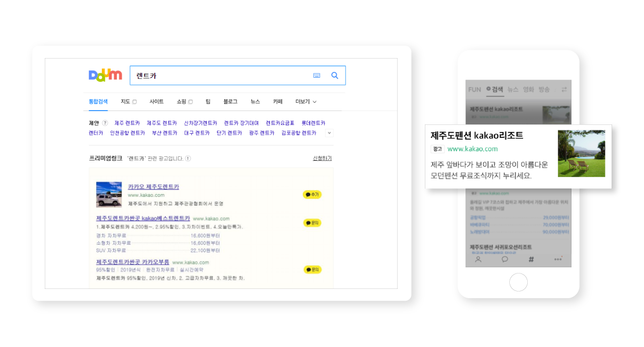Tap the hashtag icon in phone bottom bar
This screenshot has height=347, width=644.
pyautogui.click(x=531, y=259)
